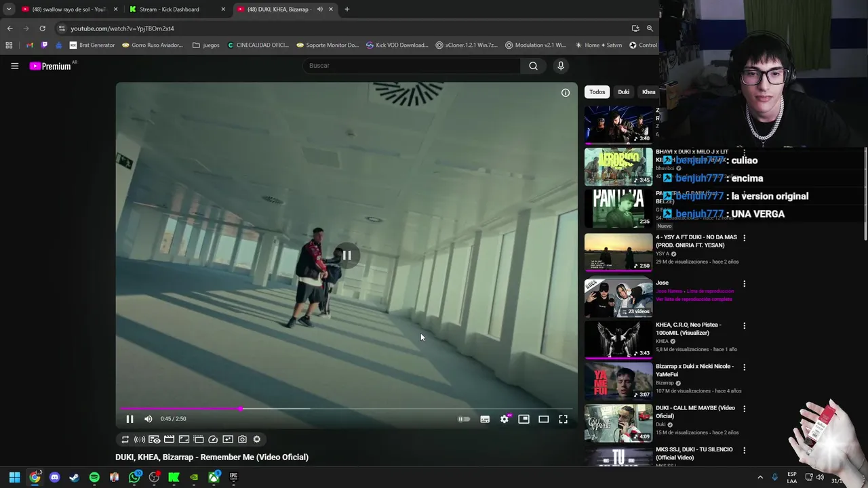
Task: Open Discord from the taskbar
Action: pyautogui.click(x=55, y=477)
